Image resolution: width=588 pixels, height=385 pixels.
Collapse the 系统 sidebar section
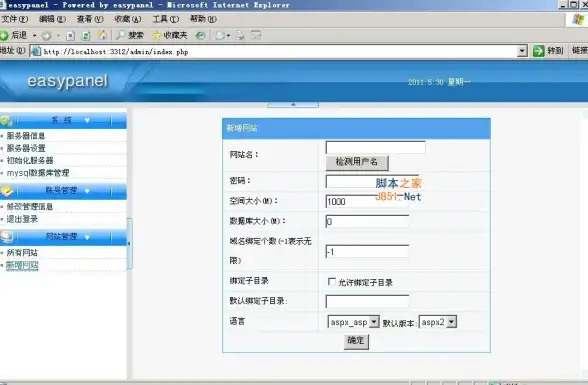pyautogui.click(x=87, y=120)
